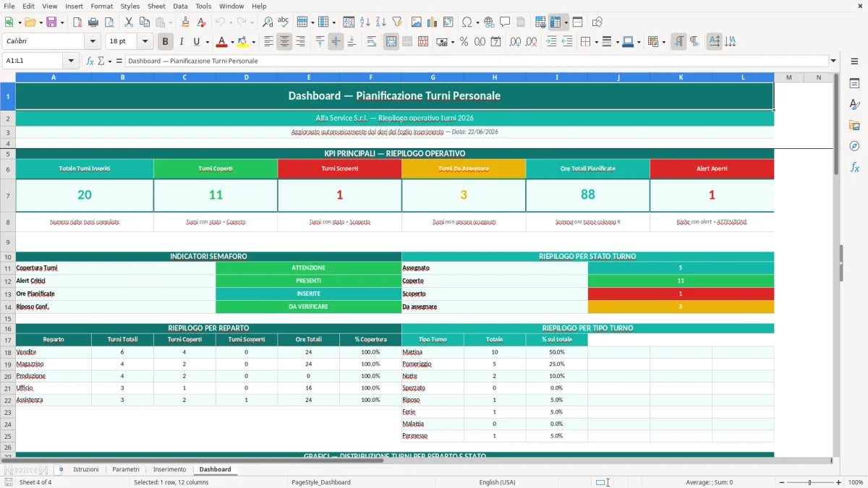Click the Print icon in toolbar
The width and height of the screenshot is (868, 488).
click(x=93, y=22)
